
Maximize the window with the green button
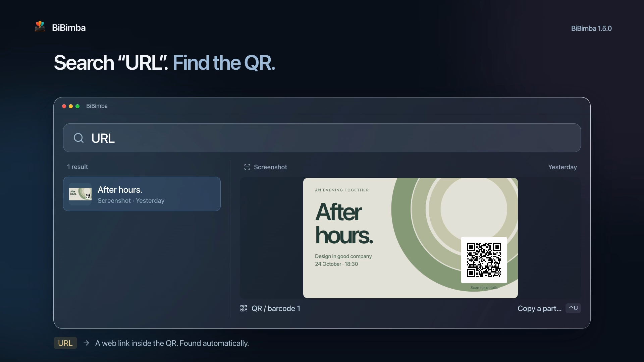pyautogui.click(x=77, y=106)
